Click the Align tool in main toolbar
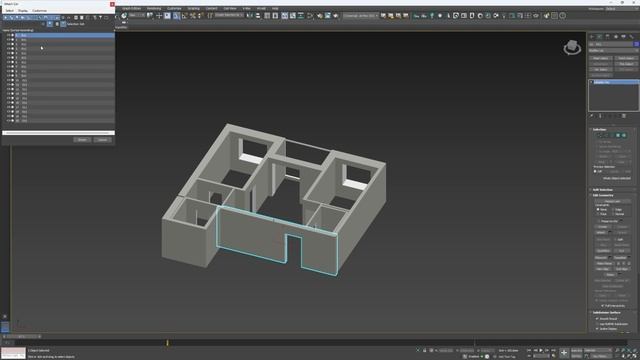 click(258, 16)
